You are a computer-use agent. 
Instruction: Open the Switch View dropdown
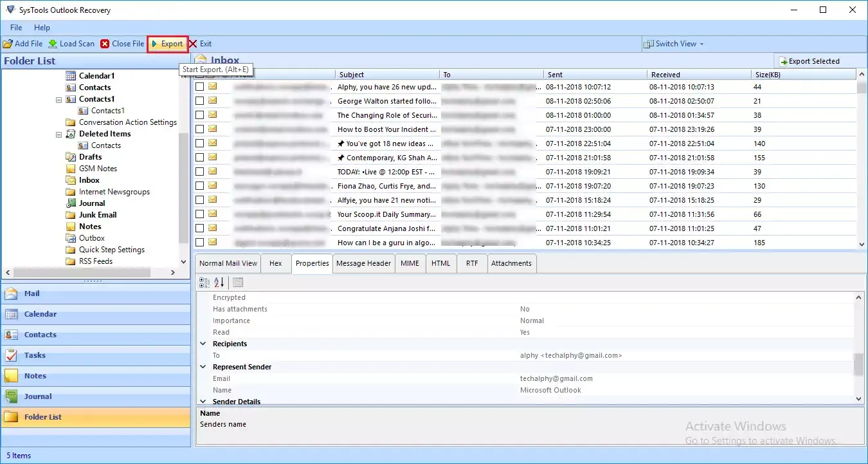(674, 44)
